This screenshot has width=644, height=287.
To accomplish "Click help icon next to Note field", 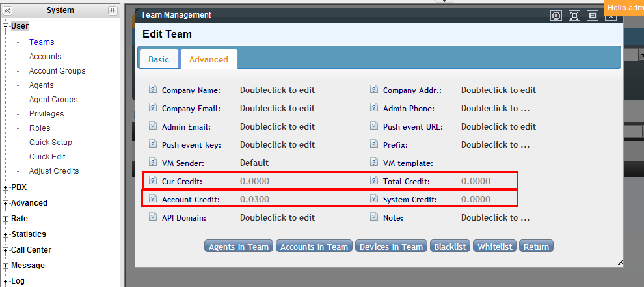I will click(x=374, y=217).
